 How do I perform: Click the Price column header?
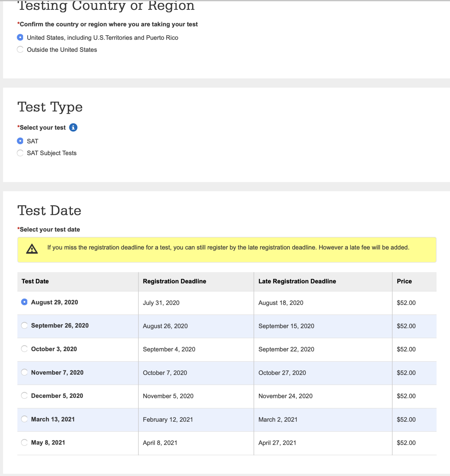pyautogui.click(x=404, y=281)
